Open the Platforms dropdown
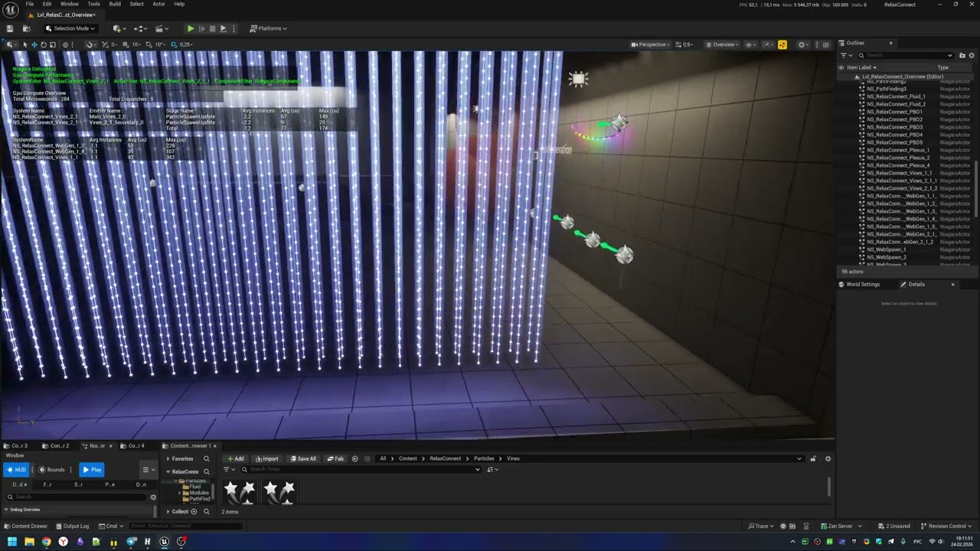This screenshot has height=551, width=980. coord(268,28)
